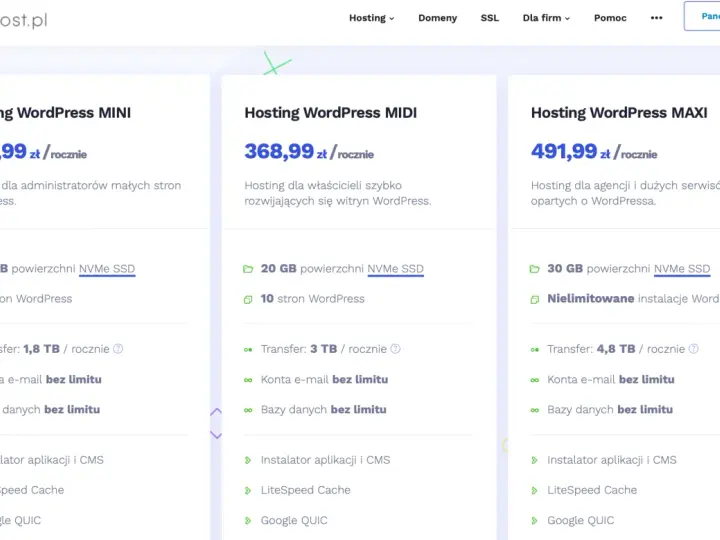Select the transfer icon in MIDI plan

coord(248,350)
